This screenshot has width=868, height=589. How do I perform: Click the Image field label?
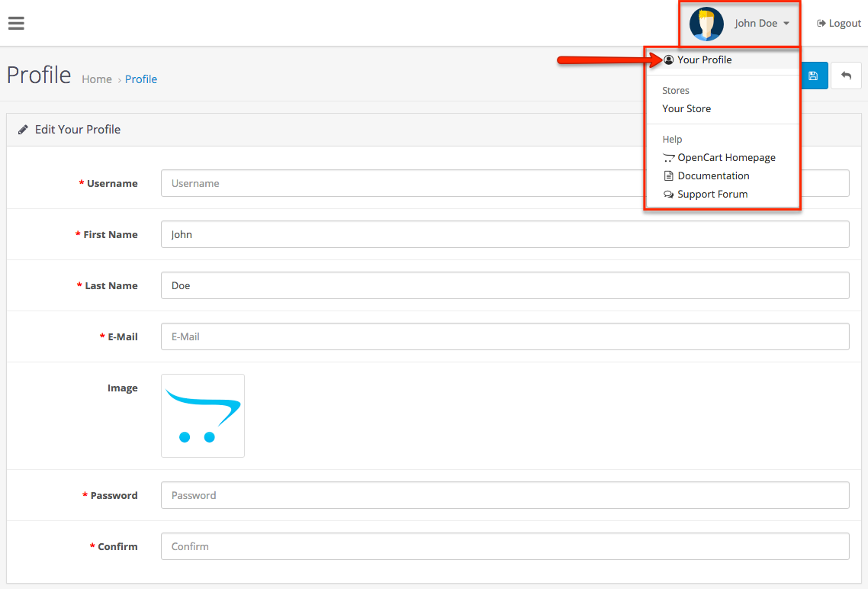[122, 388]
